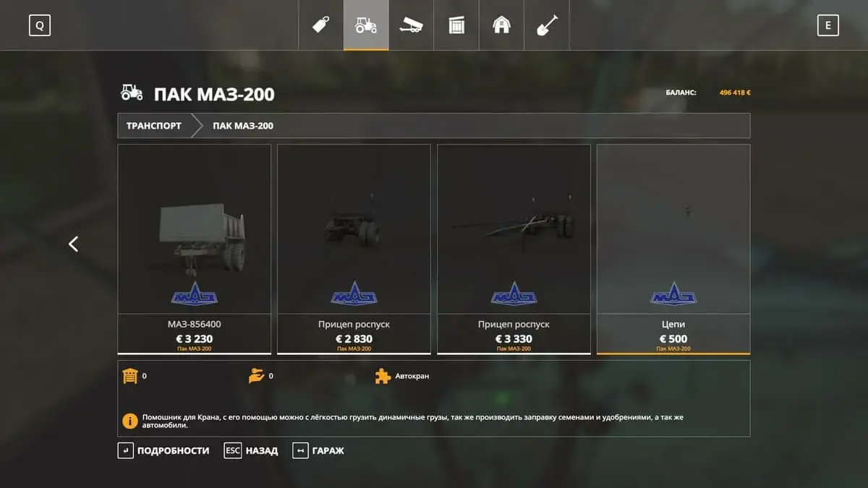Select the tractor vehicles category tab
Image resolution: width=868 pixels, height=488 pixels.
click(x=366, y=25)
